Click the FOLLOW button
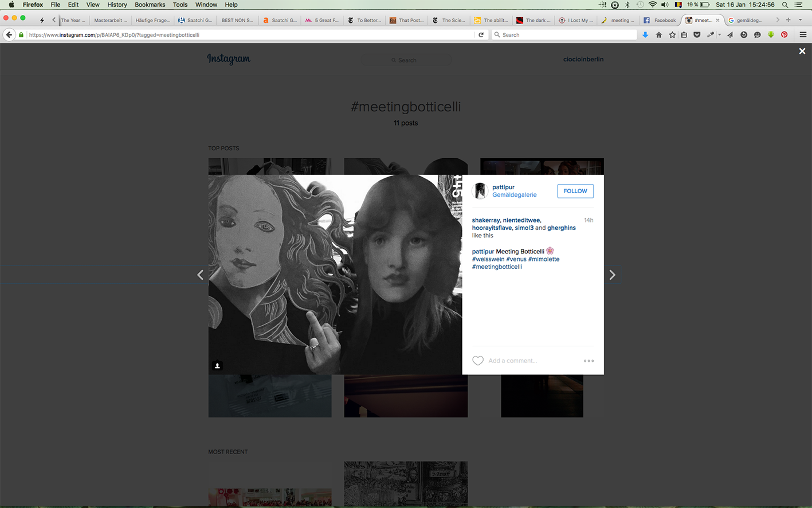Screen dimensions: 812x508 pyautogui.click(x=575, y=191)
